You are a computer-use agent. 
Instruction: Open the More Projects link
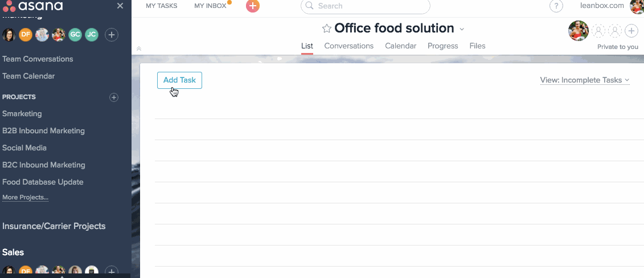click(x=26, y=198)
